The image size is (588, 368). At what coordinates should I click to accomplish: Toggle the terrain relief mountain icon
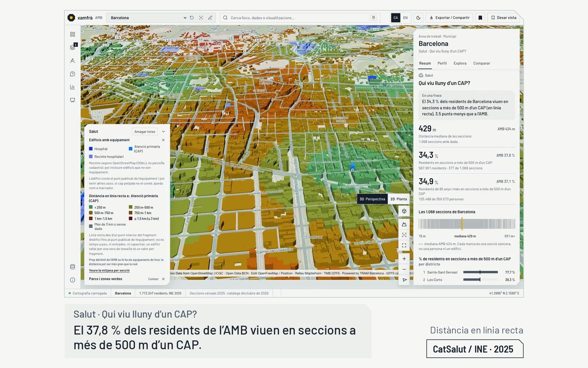(x=404, y=224)
